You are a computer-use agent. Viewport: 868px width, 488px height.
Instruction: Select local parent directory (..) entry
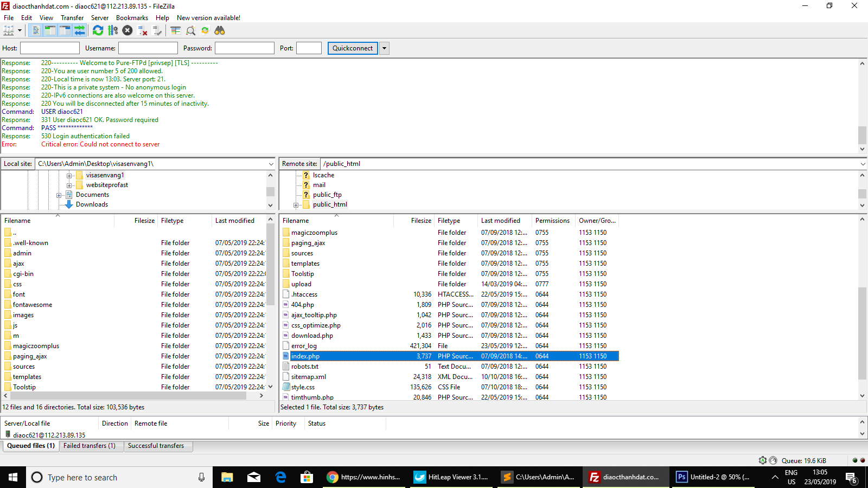pos(135,233)
